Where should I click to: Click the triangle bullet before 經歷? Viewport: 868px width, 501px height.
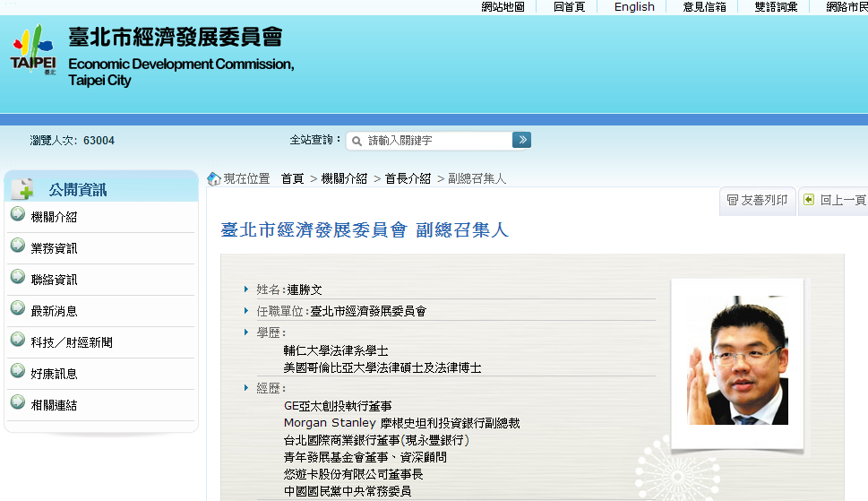coord(246,387)
